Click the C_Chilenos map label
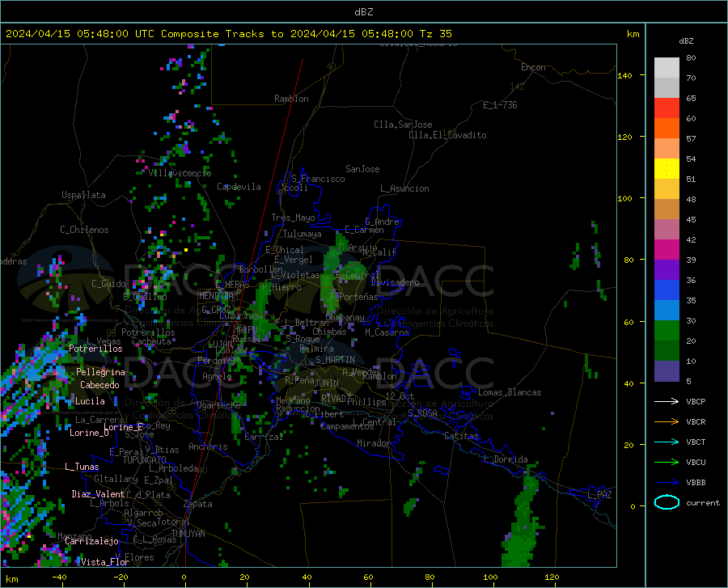 84,230
